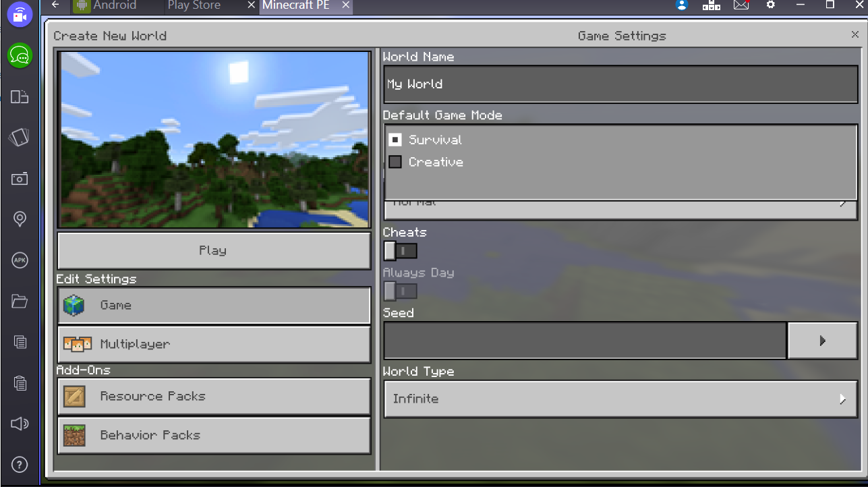Viewport: 868px width, 487px height.
Task: Open the help question mark icon
Action: (x=20, y=465)
